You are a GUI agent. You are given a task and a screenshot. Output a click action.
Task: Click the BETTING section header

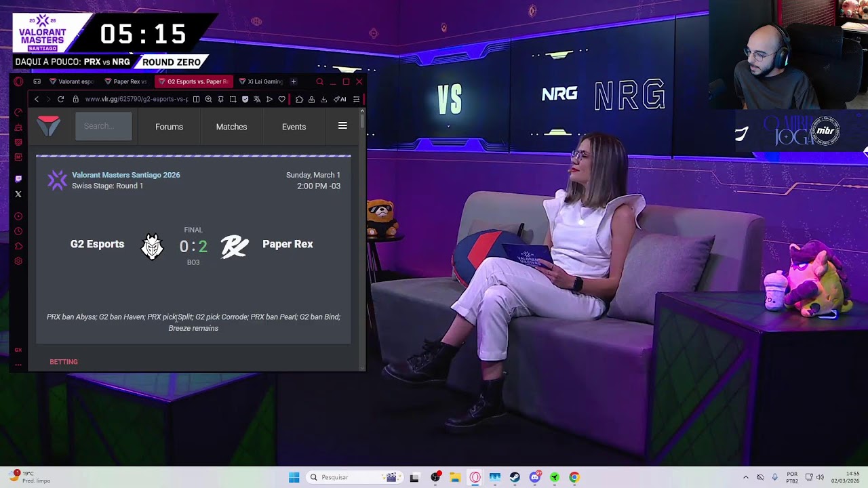(64, 362)
